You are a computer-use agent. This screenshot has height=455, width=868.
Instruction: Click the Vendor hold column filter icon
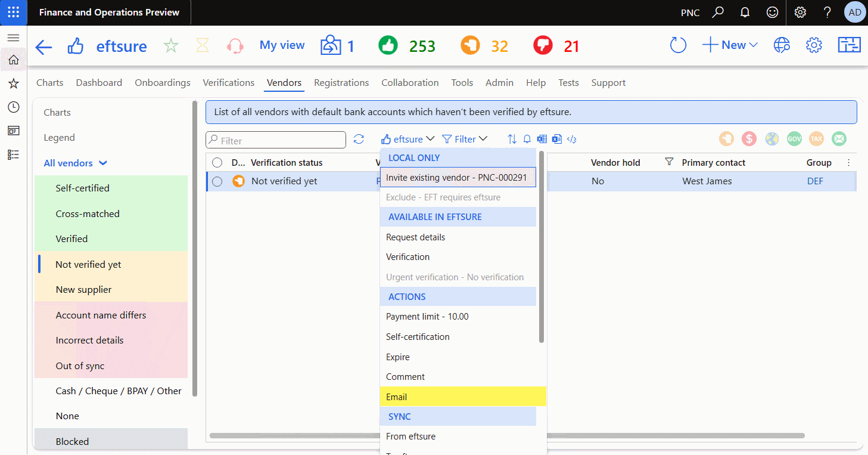tap(669, 162)
